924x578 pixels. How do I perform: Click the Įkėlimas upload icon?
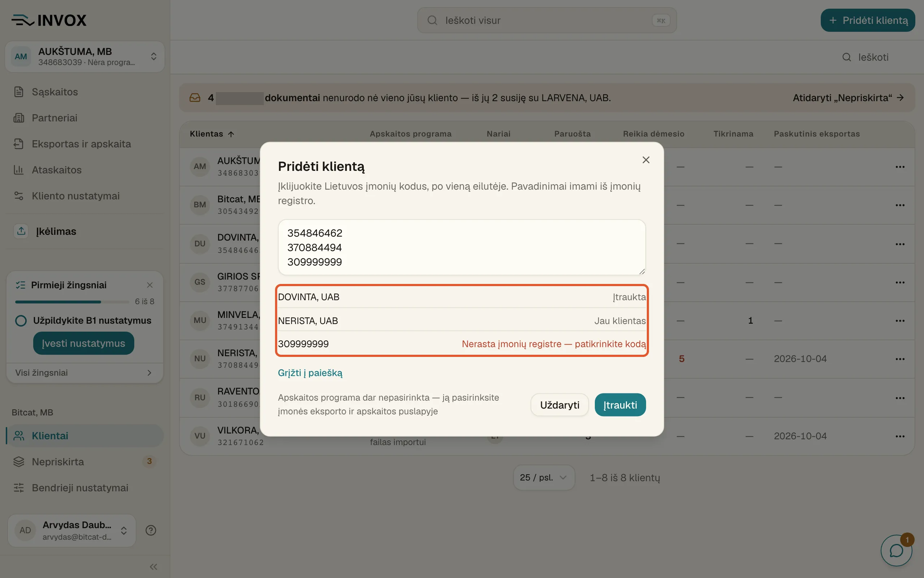(x=21, y=231)
